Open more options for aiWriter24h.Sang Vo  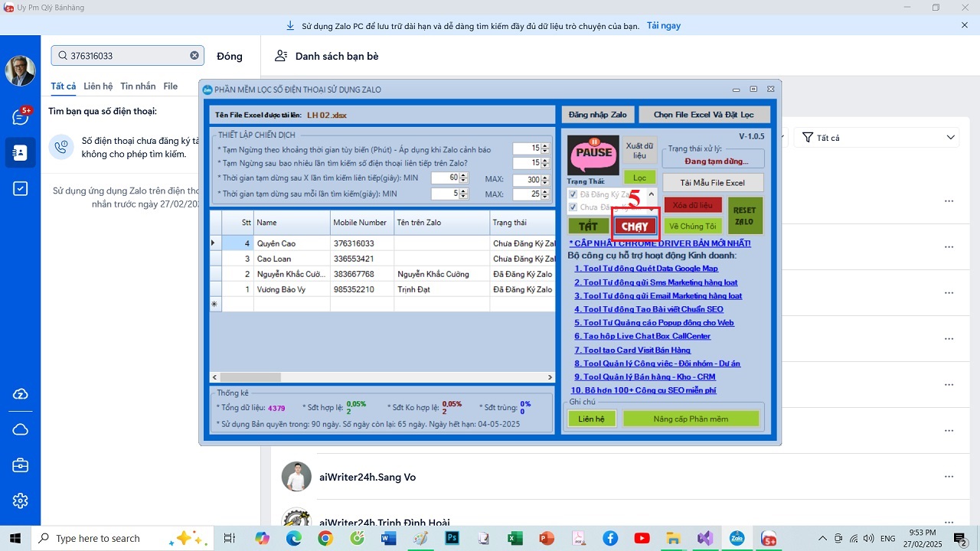tap(949, 477)
